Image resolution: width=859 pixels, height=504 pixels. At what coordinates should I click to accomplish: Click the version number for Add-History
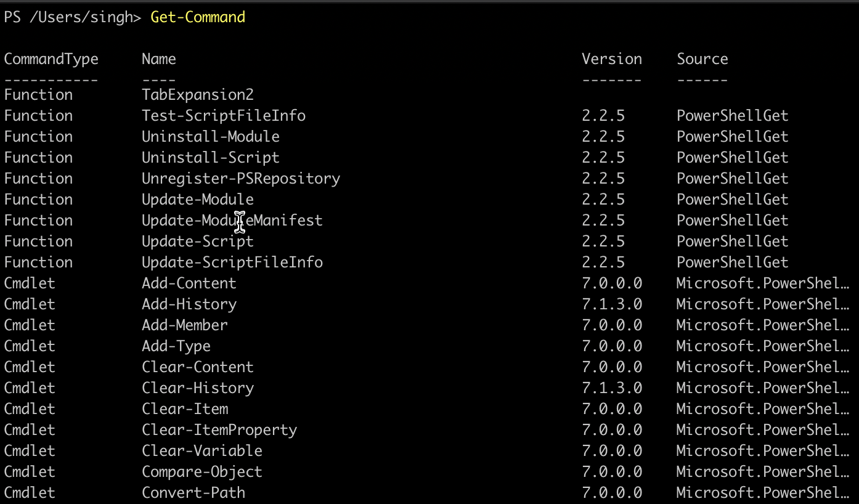pyautogui.click(x=611, y=304)
